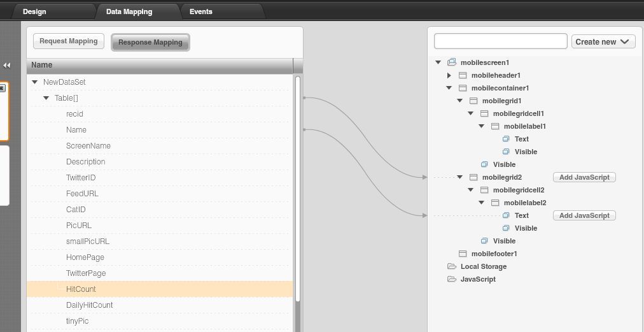
Task: Click the mobilefooter1 component icon
Action: [x=463, y=254]
